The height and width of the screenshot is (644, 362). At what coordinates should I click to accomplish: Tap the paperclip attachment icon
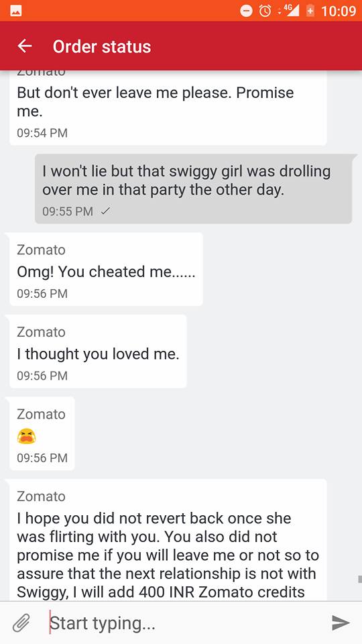click(x=21, y=623)
